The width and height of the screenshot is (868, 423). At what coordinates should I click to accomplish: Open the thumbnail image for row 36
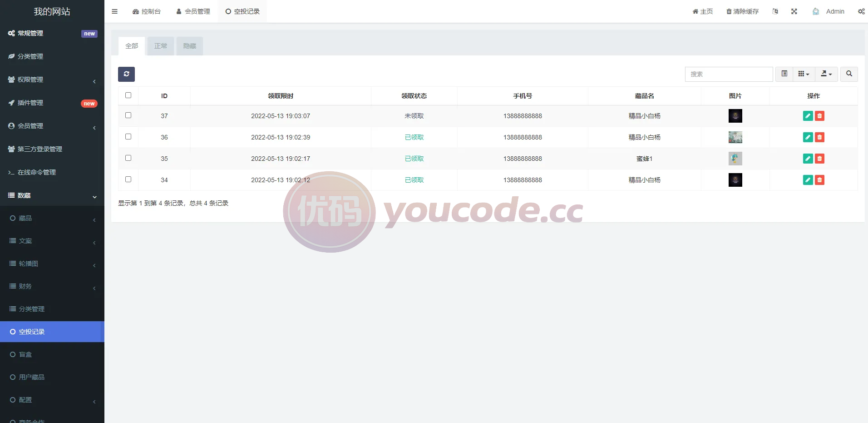735,137
